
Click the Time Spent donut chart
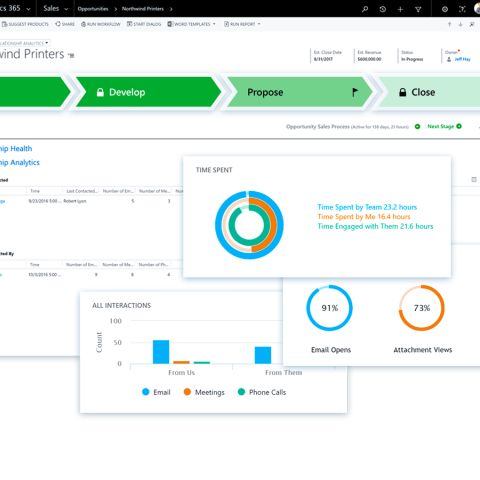pos(249,225)
